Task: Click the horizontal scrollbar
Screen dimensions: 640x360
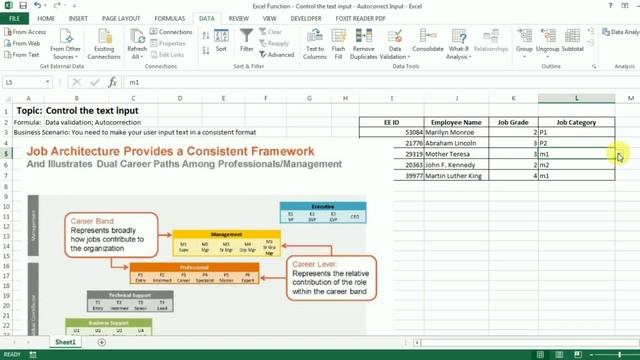Action: point(529,342)
